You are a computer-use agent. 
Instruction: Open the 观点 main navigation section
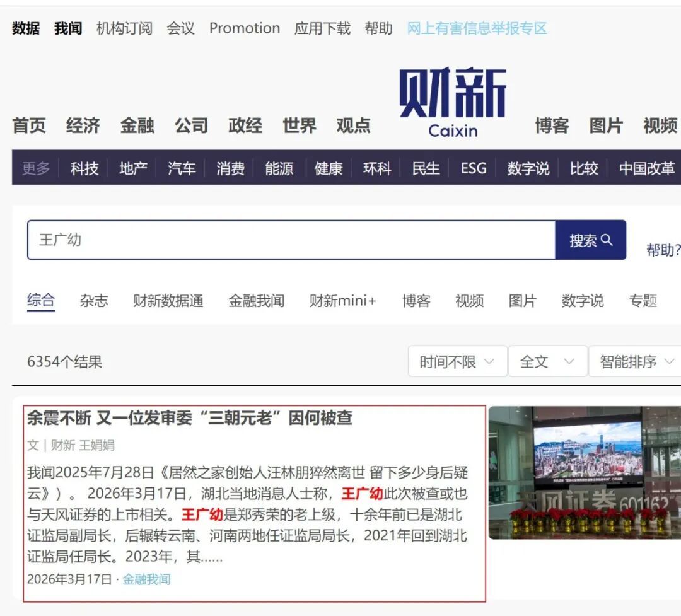coord(354,125)
